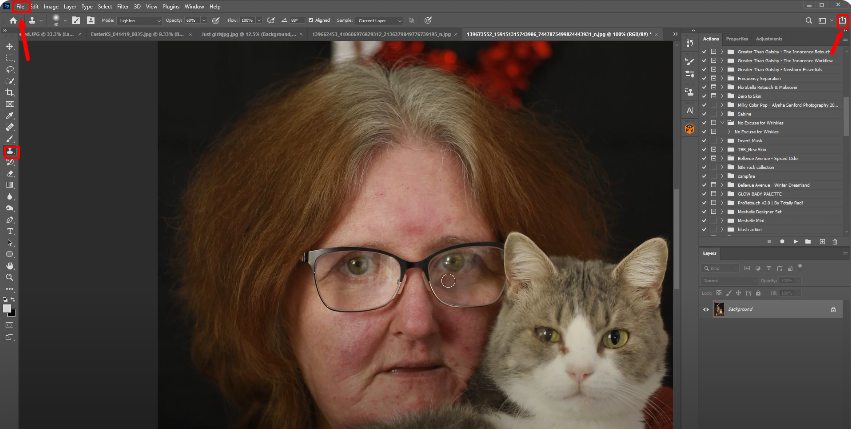The image size is (851, 429).
Task: Select the Frame tool
Action: [x=10, y=104]
